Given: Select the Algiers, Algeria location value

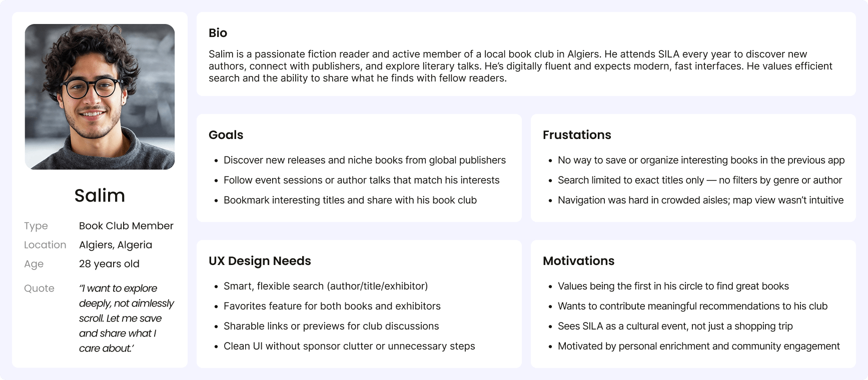Looking at the screenshot, I should pyautogui.click(x=116, y=245).
